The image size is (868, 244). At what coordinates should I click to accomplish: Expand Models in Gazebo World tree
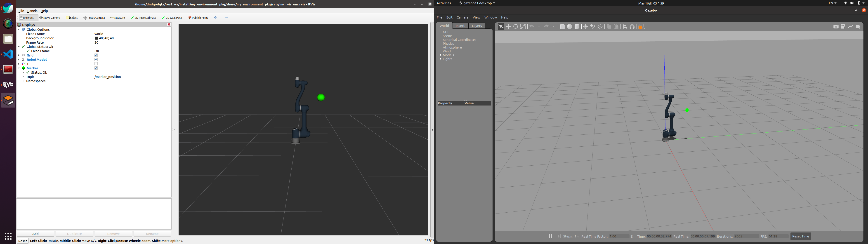click(441, 55)
